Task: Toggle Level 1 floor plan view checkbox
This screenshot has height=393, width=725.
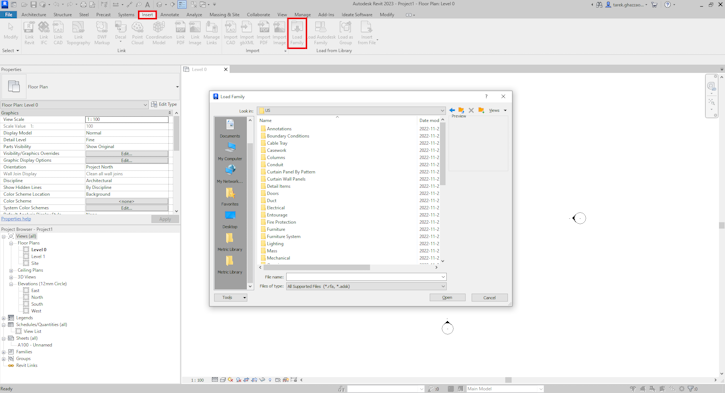Action: (x=26, y=256)
